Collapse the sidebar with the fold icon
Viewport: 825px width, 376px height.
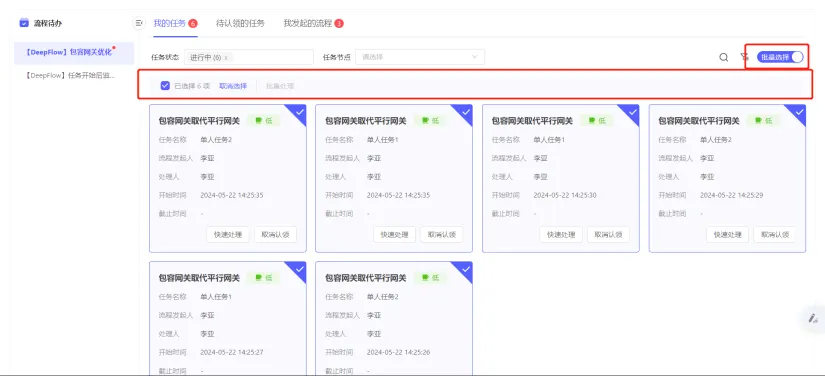click(x=139, y=23)
